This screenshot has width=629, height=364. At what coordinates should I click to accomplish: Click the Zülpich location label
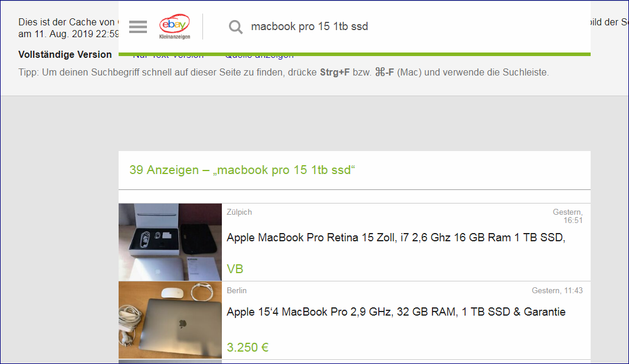point(239,212)
